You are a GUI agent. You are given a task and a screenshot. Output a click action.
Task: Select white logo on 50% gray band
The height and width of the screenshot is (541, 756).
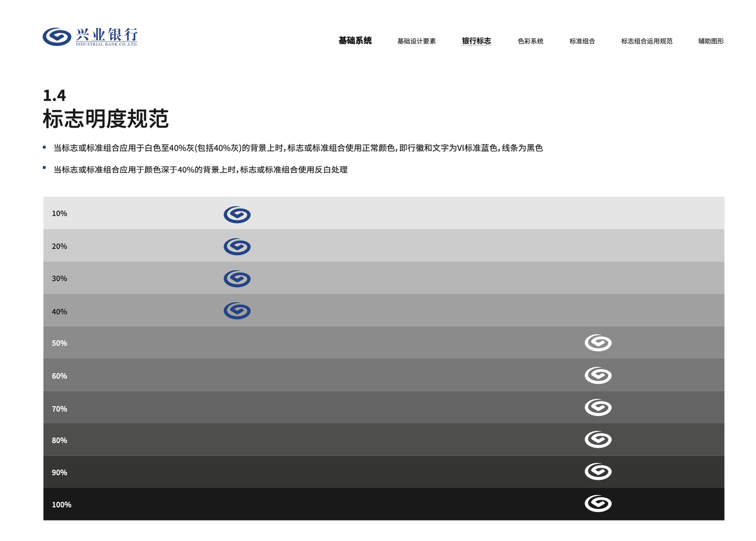pyautogui.click(x=598, y=343)
